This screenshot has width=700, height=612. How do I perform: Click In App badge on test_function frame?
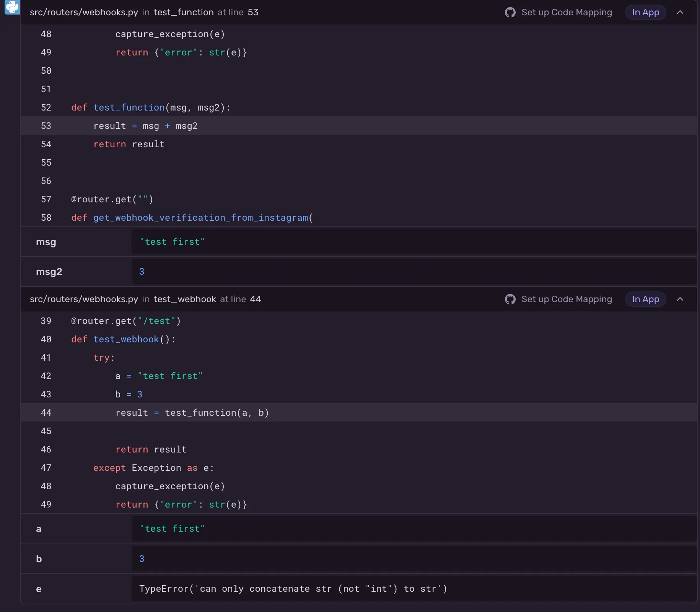pyautogui.click(x=646, y=12)
